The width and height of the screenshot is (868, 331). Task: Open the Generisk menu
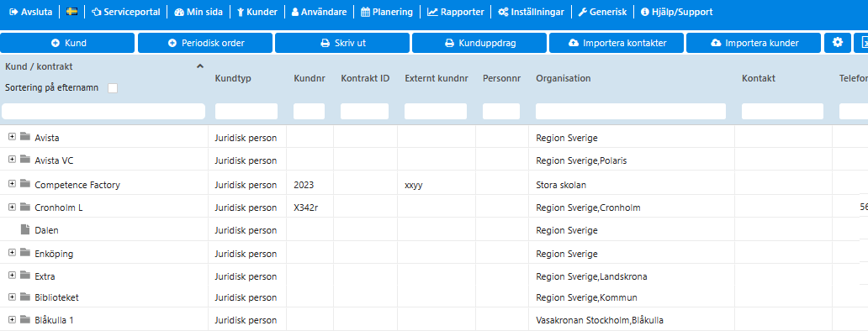click(x=602, y=12)
